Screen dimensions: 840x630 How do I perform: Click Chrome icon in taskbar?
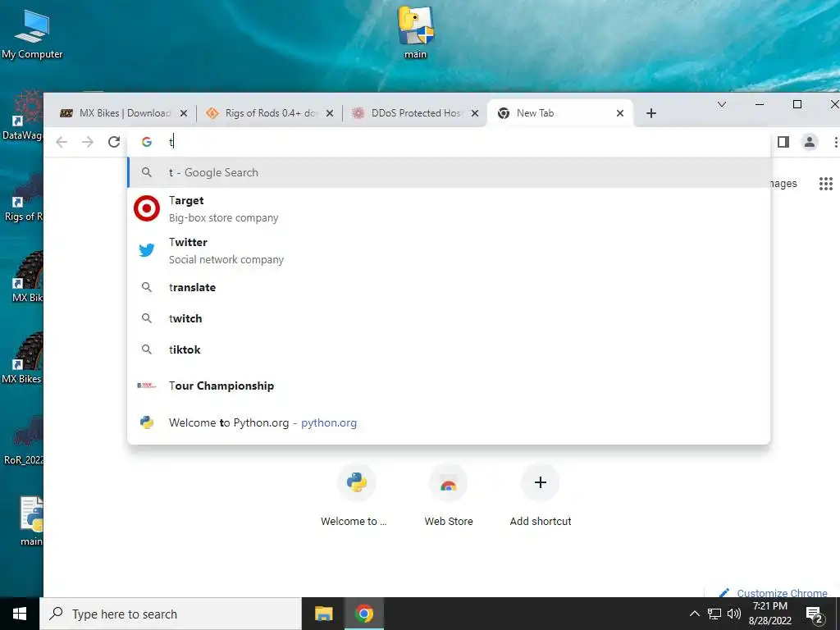pos(363,614)
